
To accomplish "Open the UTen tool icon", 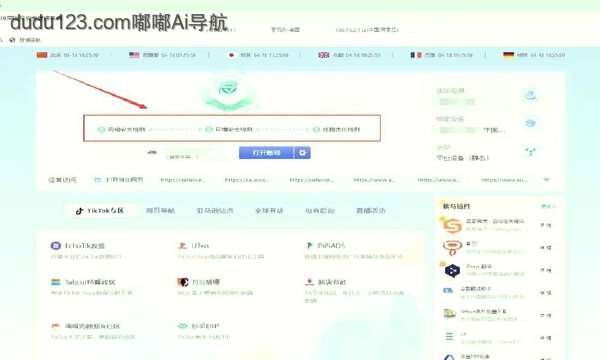I will [x=182, y=246].
